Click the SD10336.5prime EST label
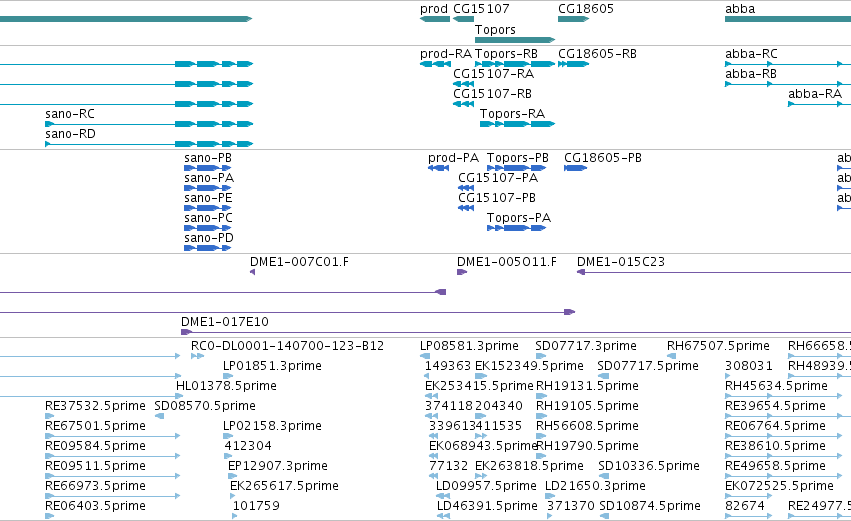This screenshot has height=521, width=851. point(649,467)
